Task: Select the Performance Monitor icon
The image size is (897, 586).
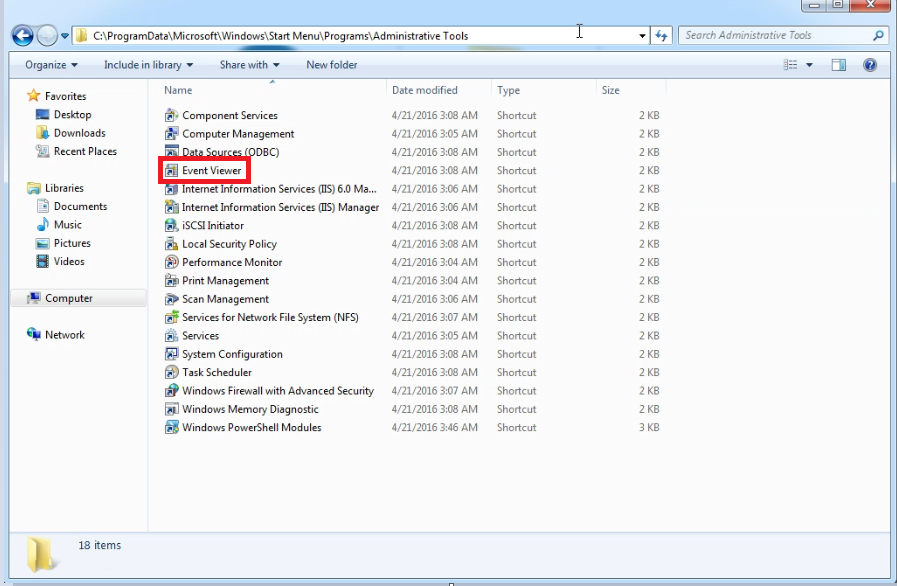Action: tap(171, 262)
